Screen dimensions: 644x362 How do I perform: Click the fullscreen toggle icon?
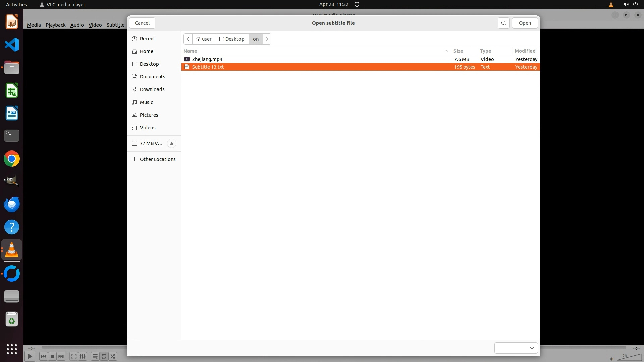tap(73, 356)
